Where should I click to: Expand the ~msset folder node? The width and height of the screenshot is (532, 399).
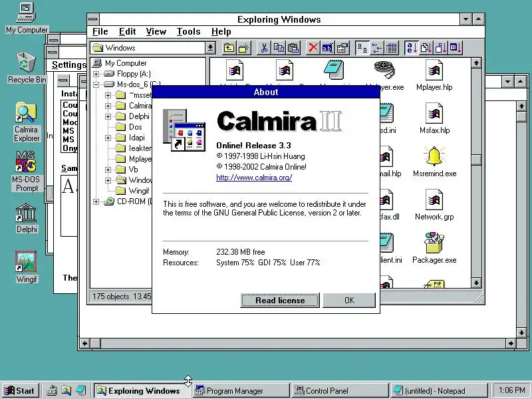coord(108,95)
